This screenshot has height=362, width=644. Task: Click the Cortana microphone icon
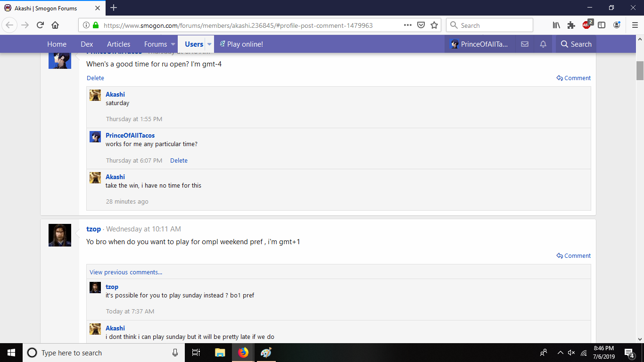tap(175, 353)
